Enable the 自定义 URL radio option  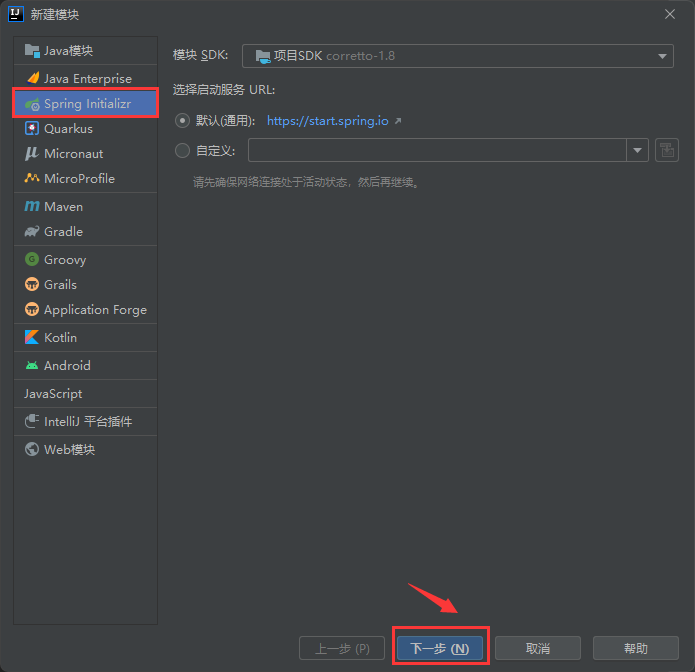tap(182, 151)
